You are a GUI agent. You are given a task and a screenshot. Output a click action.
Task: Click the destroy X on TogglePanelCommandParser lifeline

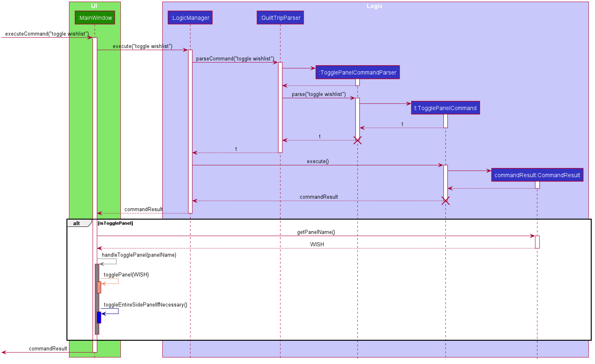[357, 140]
